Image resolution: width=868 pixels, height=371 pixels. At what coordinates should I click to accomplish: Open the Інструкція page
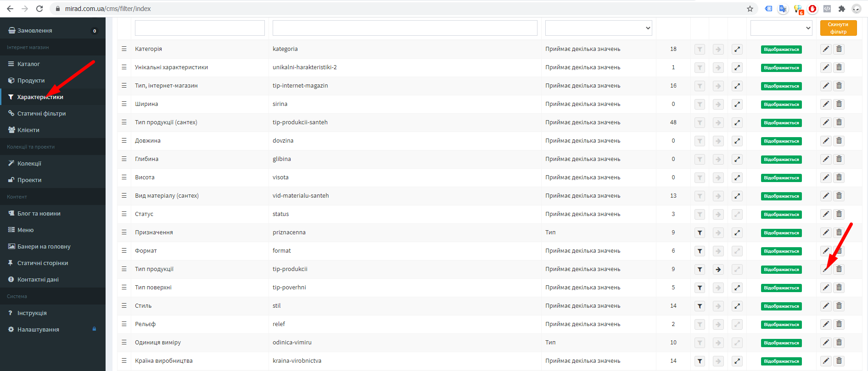coord(53,313)
